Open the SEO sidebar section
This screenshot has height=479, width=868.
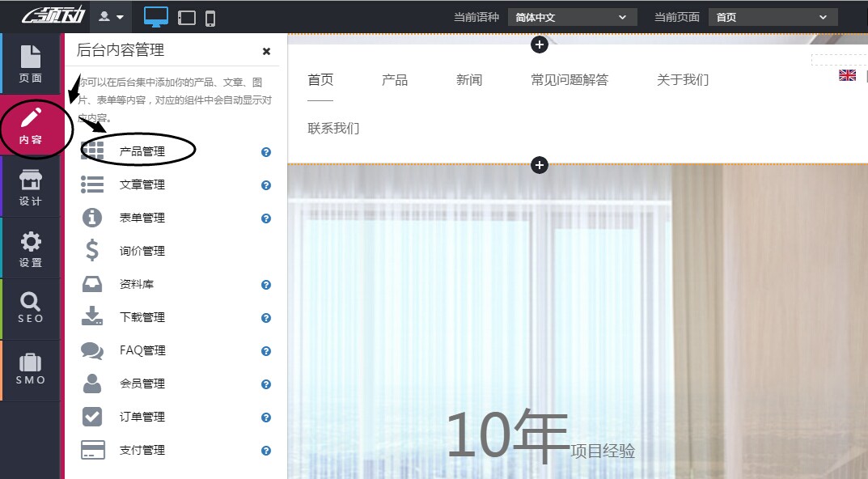(x=30, y=308)
